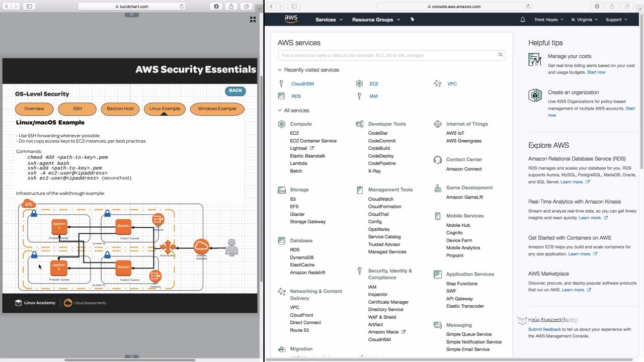Viewport: 644px width, 362px height.
Task: Open EC2 from recently visited services
Action: pyautogui.click(x=374, y=84)
